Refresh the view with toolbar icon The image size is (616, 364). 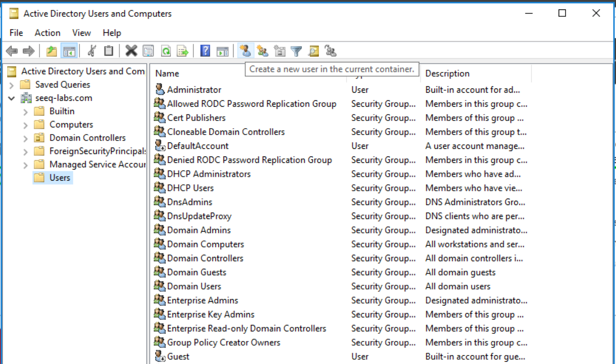[167, 51]
